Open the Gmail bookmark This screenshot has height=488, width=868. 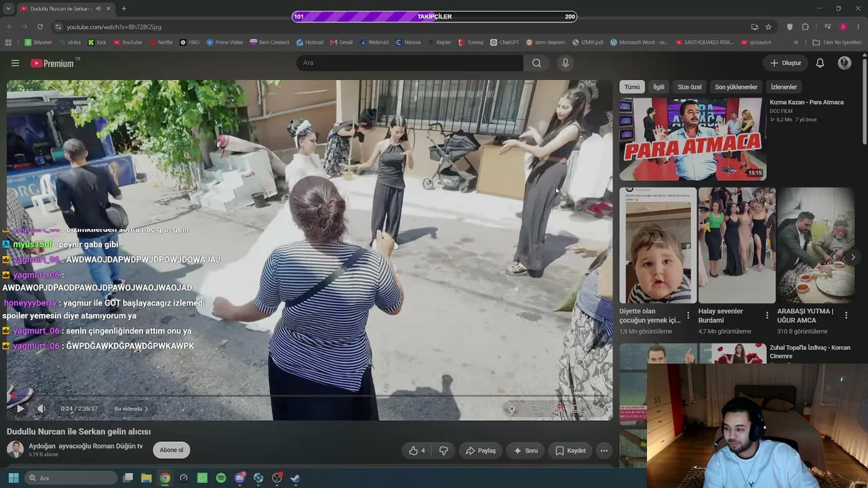point(341,42)
